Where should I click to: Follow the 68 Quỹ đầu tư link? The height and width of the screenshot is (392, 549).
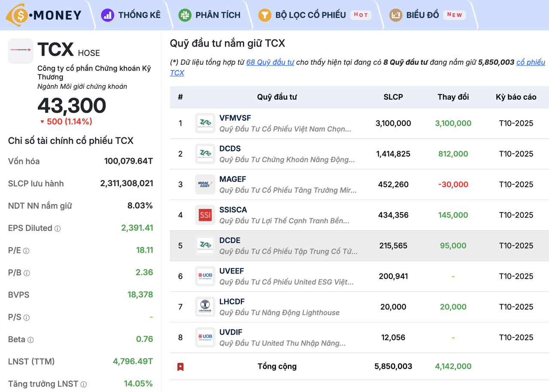[x=270, y=62]
